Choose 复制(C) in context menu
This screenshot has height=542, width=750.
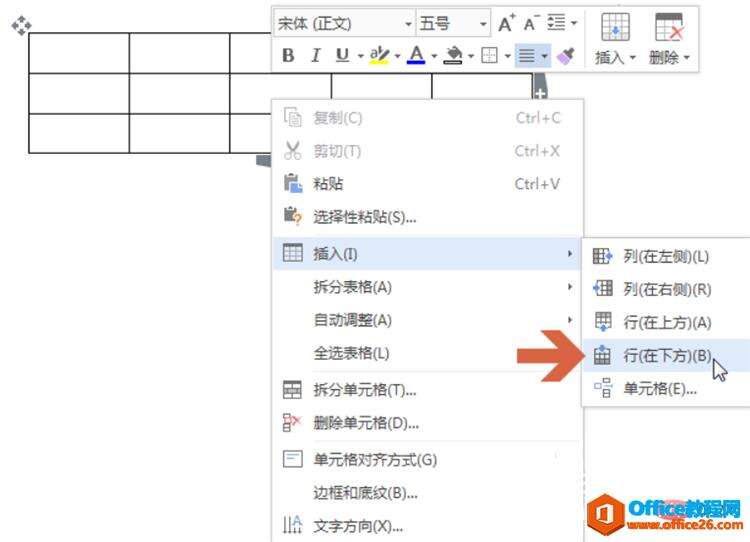428,118
